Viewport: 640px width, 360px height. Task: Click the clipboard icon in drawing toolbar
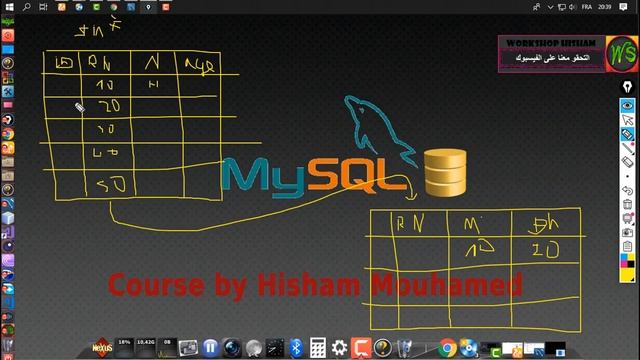pos(627,247)
